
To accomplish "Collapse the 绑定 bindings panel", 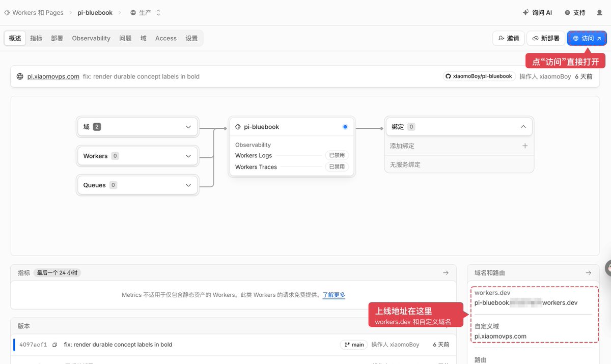I will tap(523, 127).
